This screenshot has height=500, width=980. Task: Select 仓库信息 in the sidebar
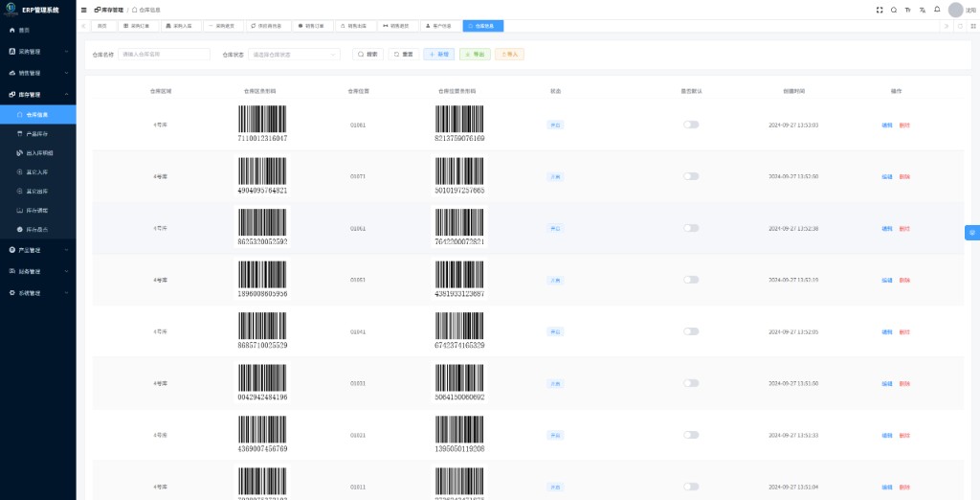[x=38, y=115]
